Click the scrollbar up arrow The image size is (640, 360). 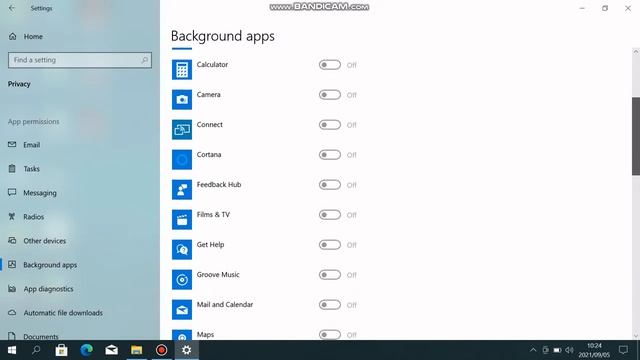pos(636,52)
